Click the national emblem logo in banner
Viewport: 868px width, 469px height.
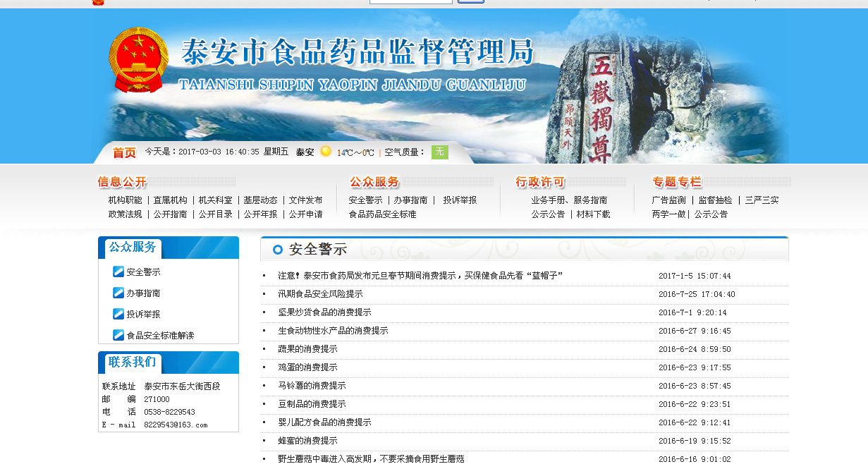138,60
